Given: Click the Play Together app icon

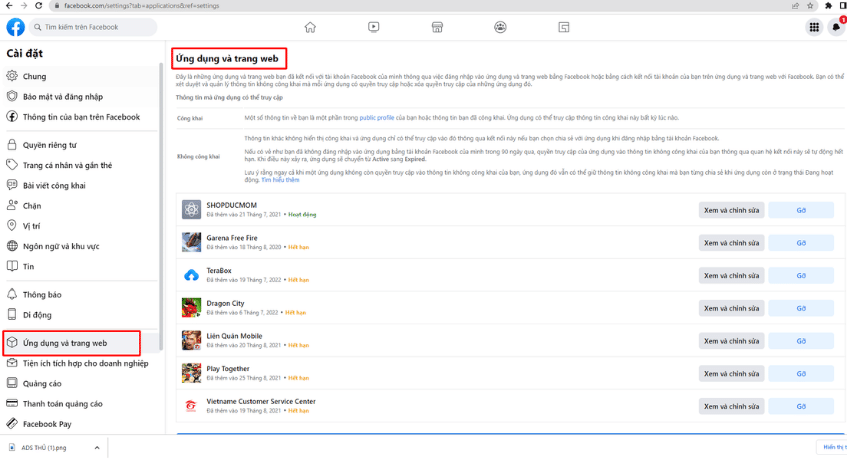Looking at the screenshot, I should click(x=191, y=373).
